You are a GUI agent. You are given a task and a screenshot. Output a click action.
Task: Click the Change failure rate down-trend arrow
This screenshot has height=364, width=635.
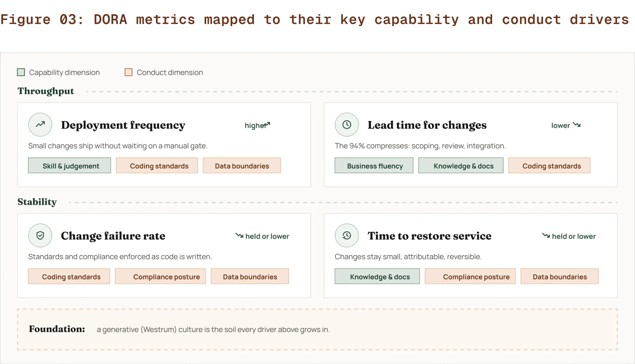coord(239,236)
